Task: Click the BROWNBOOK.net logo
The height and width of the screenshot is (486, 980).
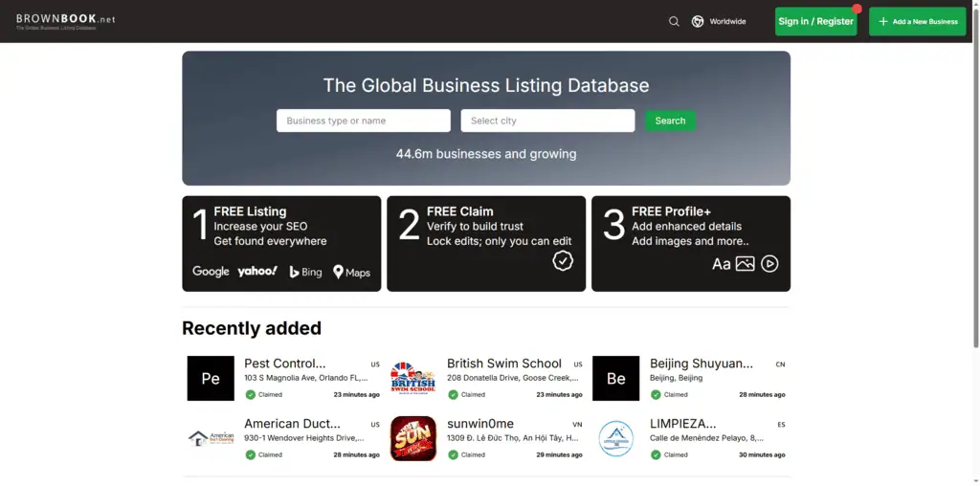Action: (x=66, y=21)
